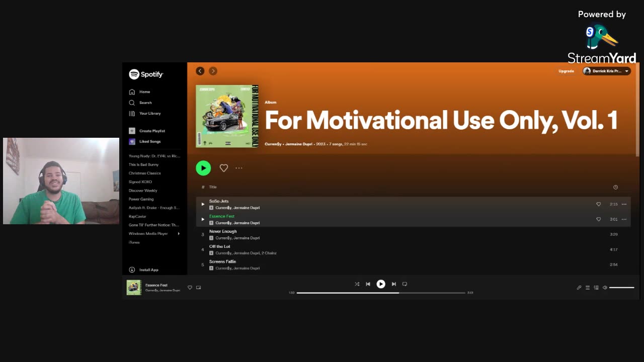This screenshot has width=644, height=362.
Task: Open lyrics microphone icon
Action: point(579,288)
